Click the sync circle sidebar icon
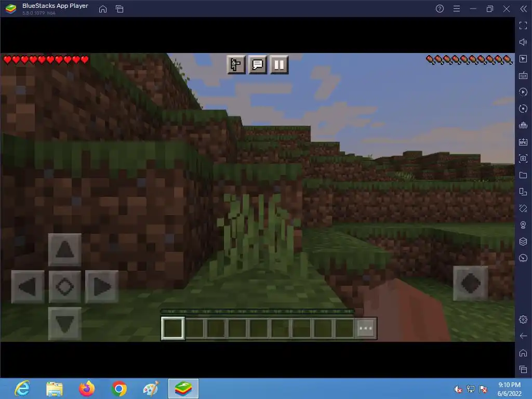Screen dimensions: 532x399 523,109
